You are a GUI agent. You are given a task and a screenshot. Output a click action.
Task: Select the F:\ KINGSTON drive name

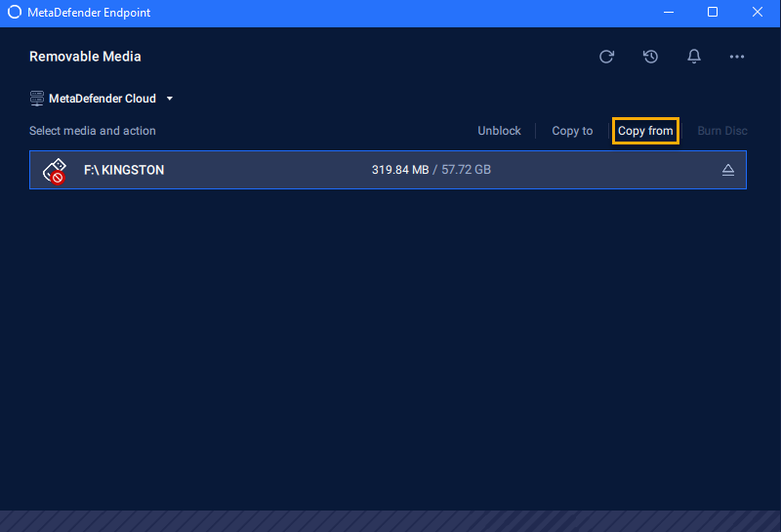tap(124, 170)
